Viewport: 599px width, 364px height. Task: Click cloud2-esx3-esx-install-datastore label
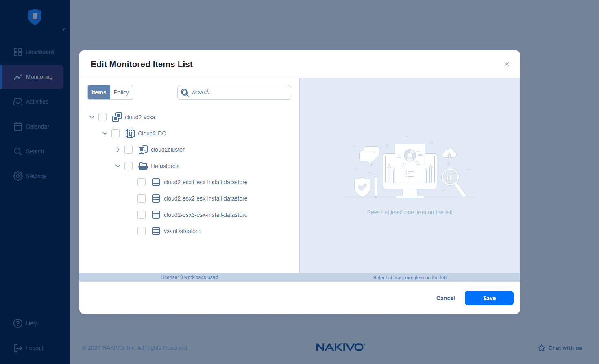pyautogui.click(x=205, y=215)
